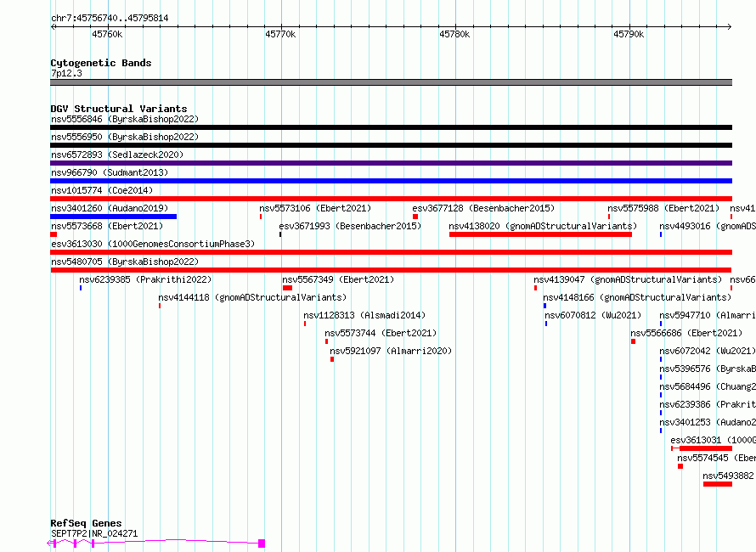Image resolution: width=756 pixels, height=552 pixels.
Task: Click the Cytogenetic Bands track title
Action: (101, 63)
